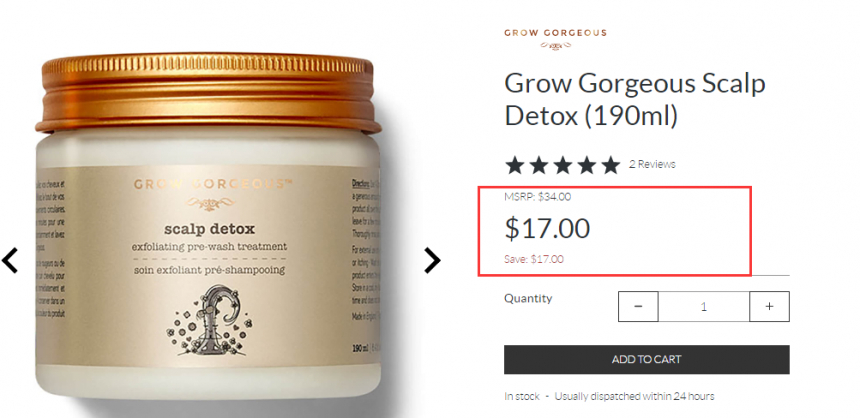Click the $17.00 sale price
Screen dimensions: 860x418
pos(547,228)
